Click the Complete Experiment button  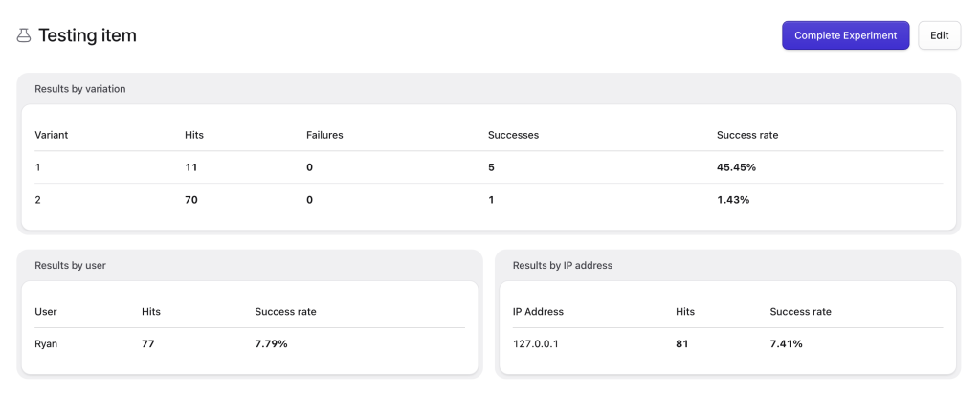845,35
